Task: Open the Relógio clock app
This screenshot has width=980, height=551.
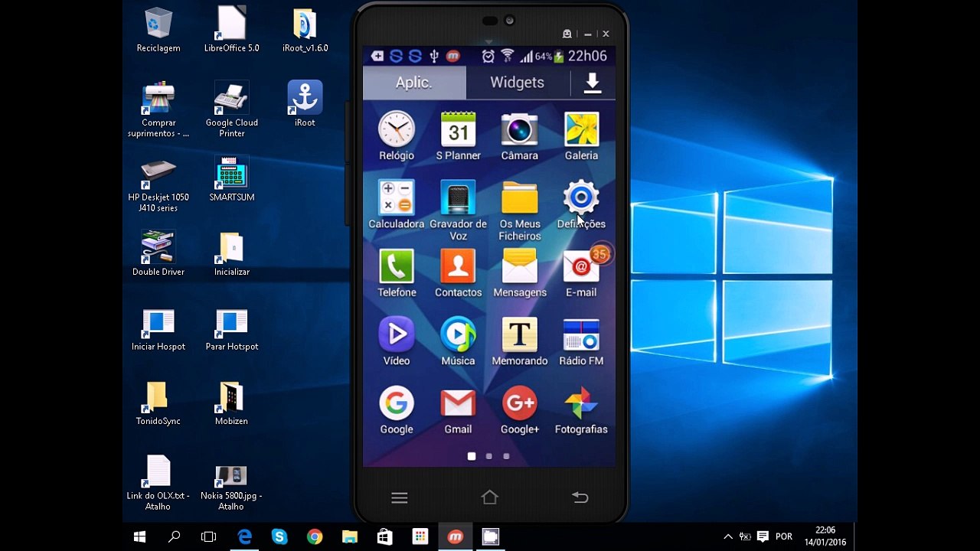Action: [397, 136]
